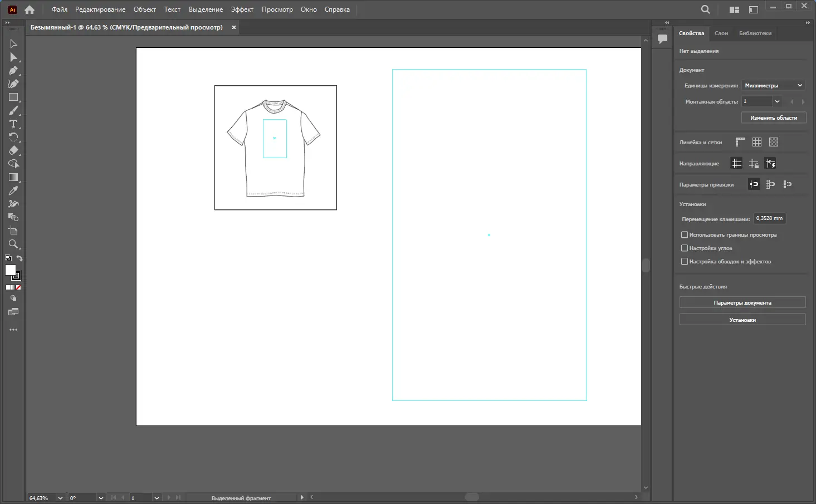The width and height of the screenshot is (816, 504).
Task: Select the Eyedropper tool
Action: pos(13,190)
